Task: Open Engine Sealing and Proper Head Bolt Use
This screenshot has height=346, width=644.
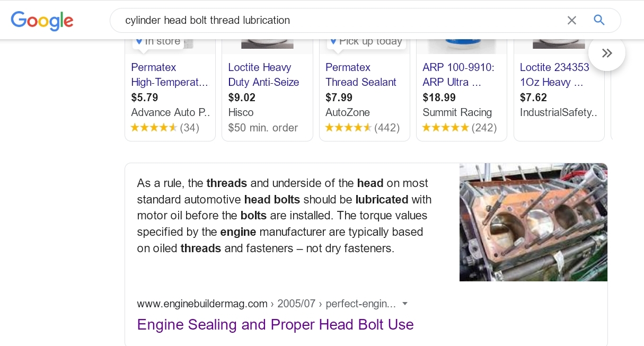Action: 275,324
